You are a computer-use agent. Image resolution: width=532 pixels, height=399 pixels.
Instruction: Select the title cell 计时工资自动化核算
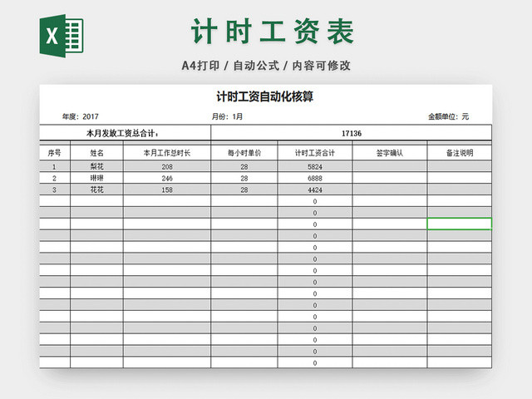click(265, 96)
